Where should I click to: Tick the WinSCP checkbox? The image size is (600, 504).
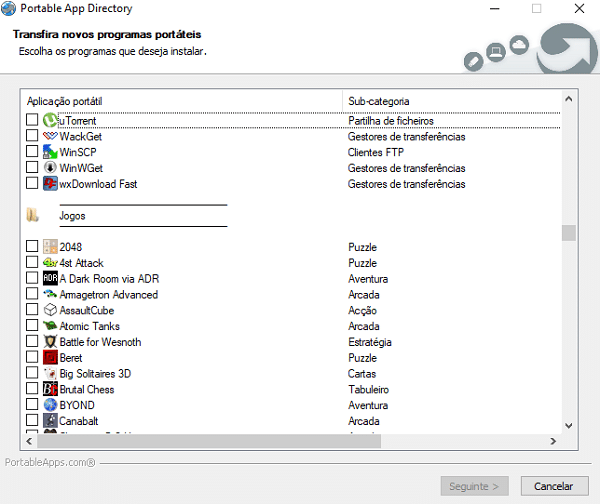coord(32,151)
